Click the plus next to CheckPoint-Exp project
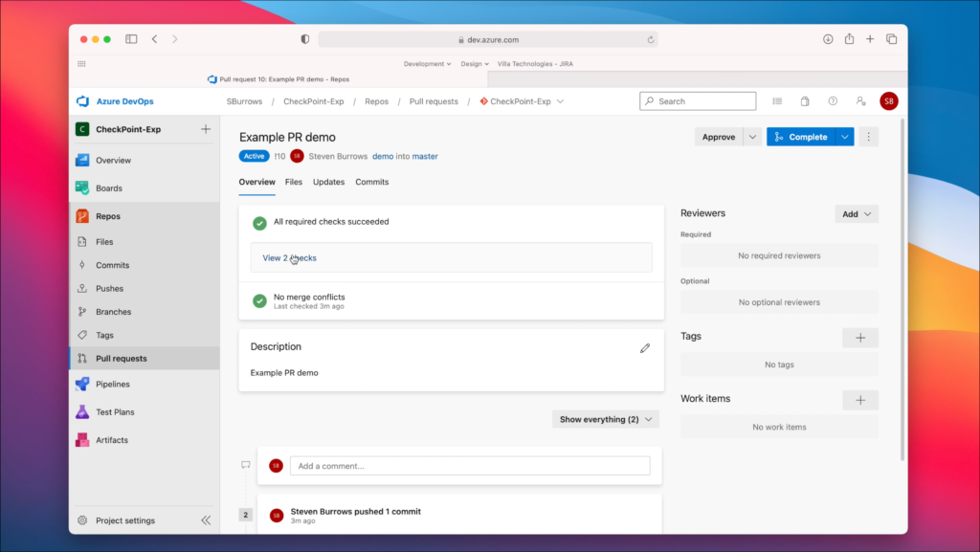Image resolution: width=980 pixels, height=552 pixels. (206, 129)
